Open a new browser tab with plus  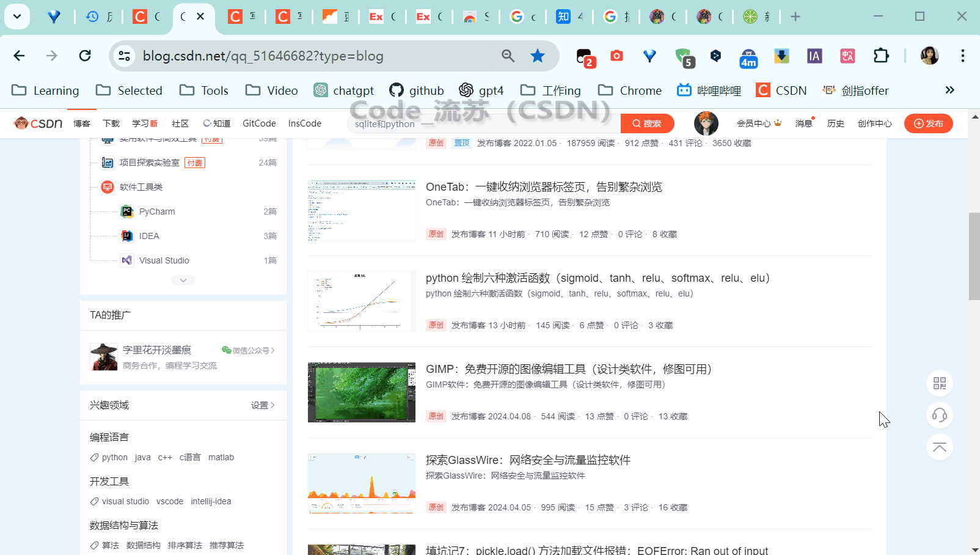coord(795,17)
